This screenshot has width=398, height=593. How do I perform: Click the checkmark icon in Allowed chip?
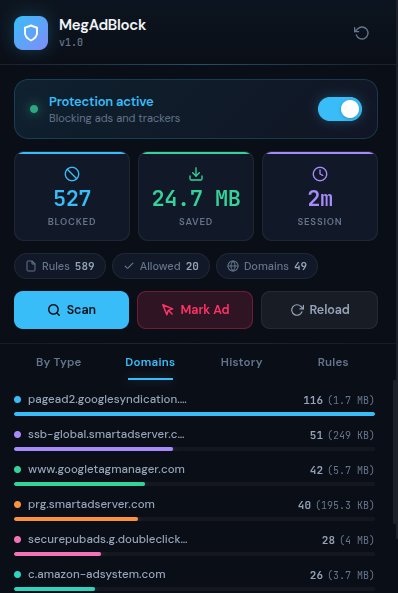click(129, 266)
